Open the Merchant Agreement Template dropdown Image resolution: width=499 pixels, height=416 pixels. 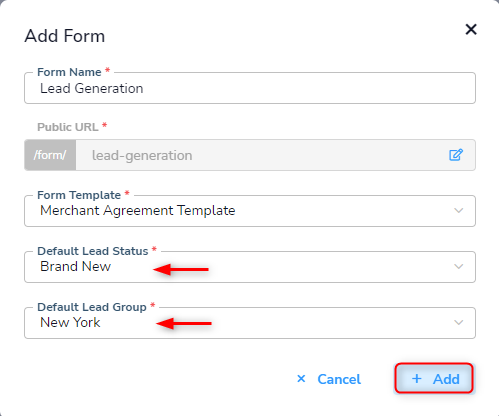pyautogui.click(x=250, y=211)
